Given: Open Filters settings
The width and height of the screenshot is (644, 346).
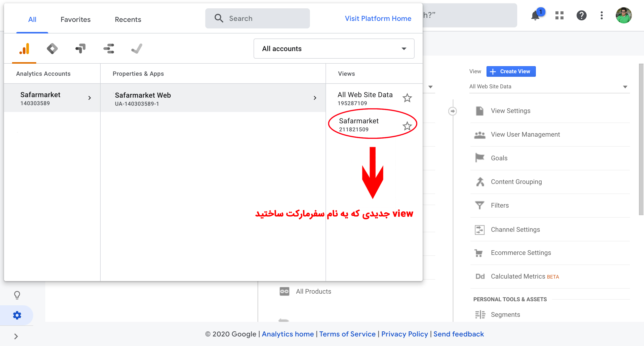Looking at the screenshot, I should pyautogui.click(x=500, y=205).
